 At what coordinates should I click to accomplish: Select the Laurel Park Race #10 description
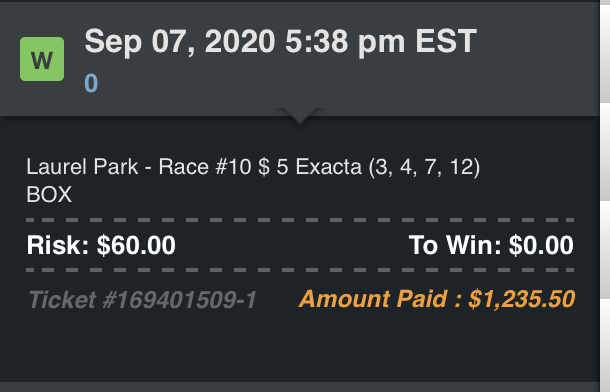click(253, 167)
